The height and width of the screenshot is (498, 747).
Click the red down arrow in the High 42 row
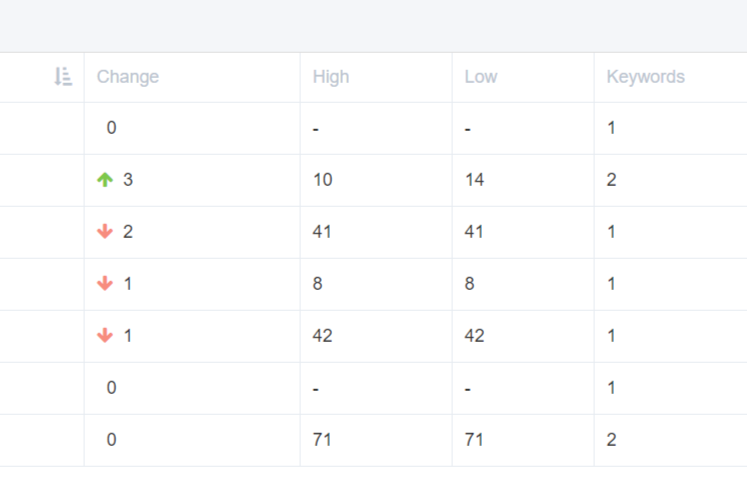pos(105,335)
